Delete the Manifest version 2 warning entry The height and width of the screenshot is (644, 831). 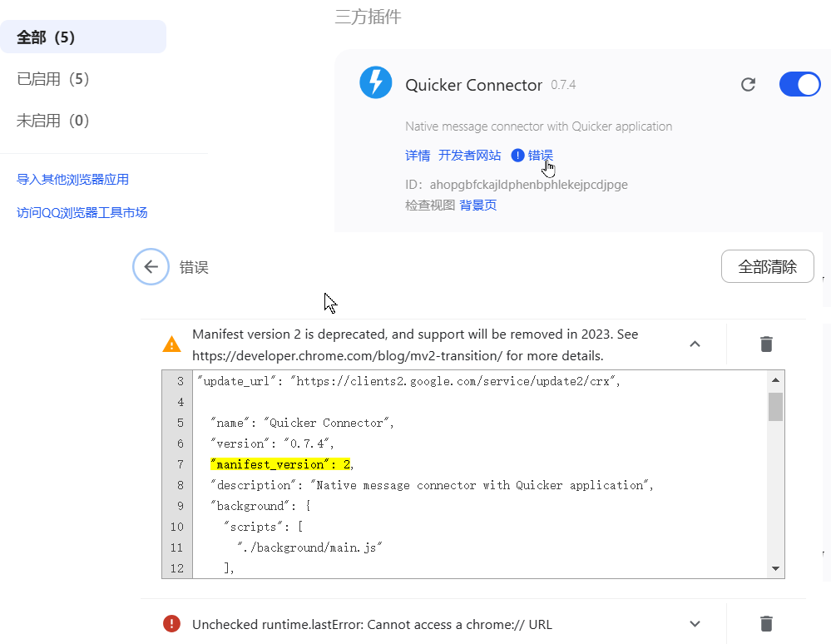point(766,344)
